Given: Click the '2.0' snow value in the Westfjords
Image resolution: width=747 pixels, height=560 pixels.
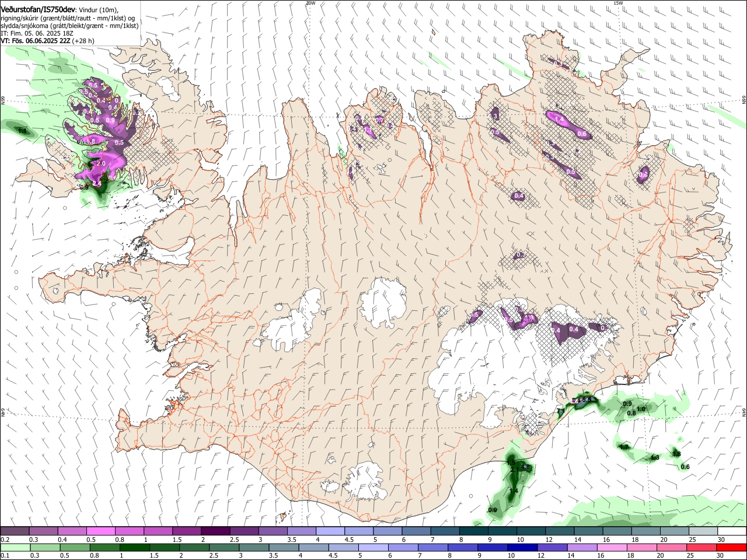Looking at the screenshot, I should (x=100, y=164).
